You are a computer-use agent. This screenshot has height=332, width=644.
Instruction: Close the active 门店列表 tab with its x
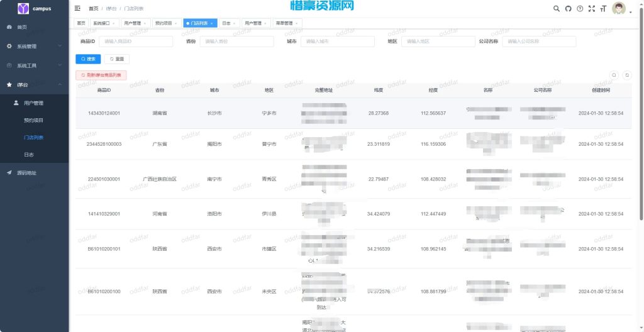211,23
